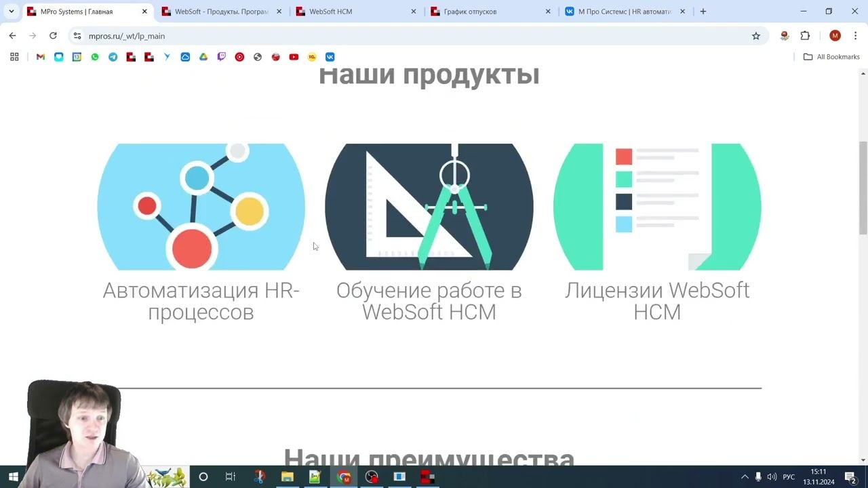Open the YouTube Music bookmark

(239, 57)
